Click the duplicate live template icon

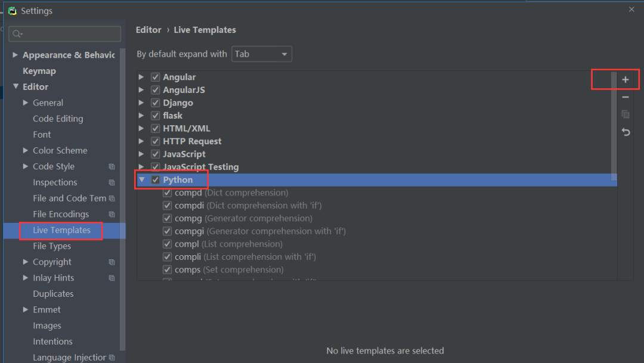pos(625,114)
